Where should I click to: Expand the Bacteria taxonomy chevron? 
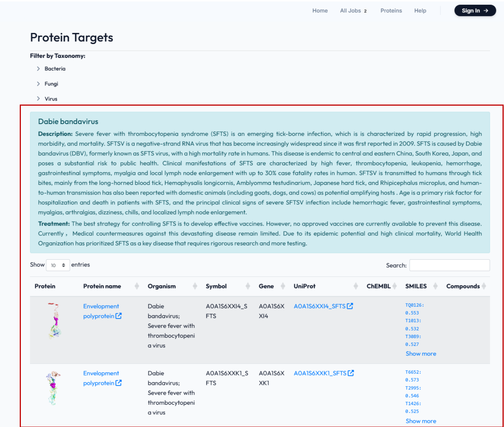38,69
